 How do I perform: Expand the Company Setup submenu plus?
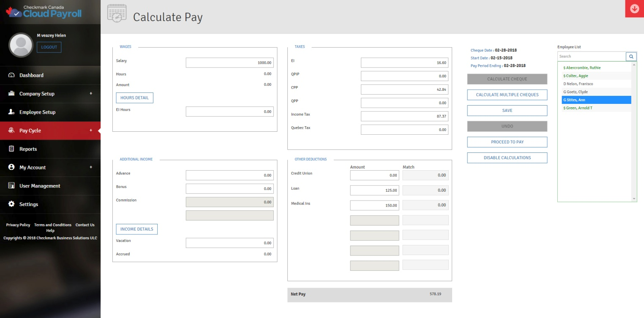click(x=90, y=94)
